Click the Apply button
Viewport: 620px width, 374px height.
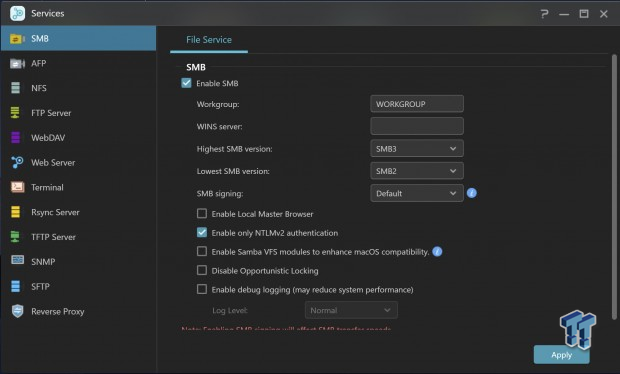(x=561, y=355)
